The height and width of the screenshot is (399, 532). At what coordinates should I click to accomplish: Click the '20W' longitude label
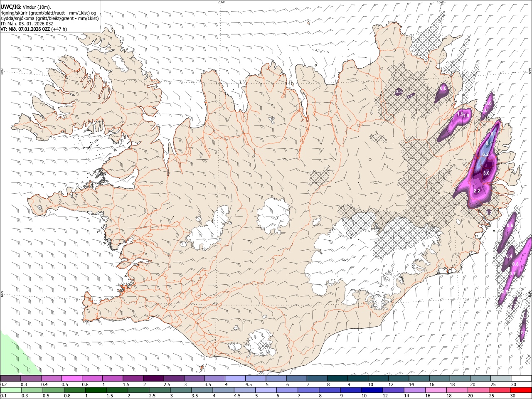(221, 2)
